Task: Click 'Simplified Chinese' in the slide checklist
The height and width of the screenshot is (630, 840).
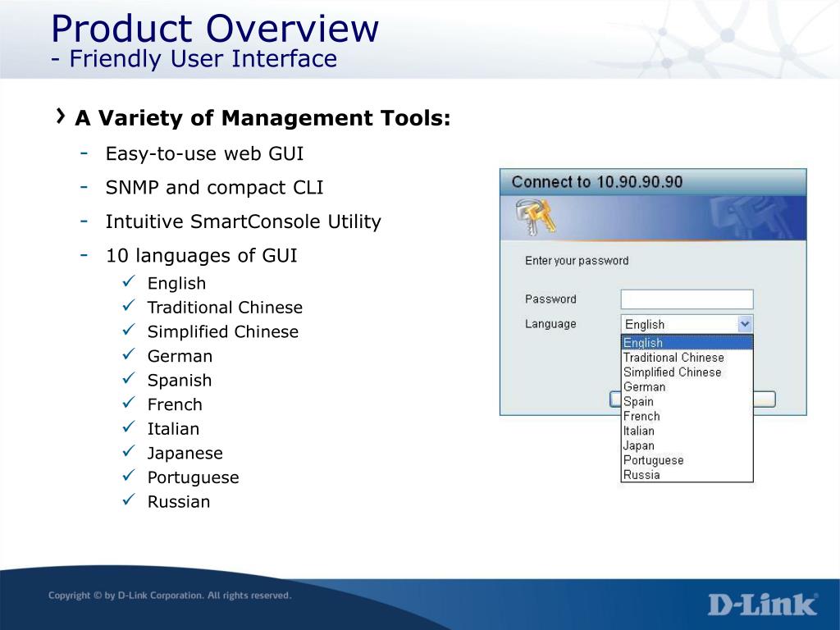Action: [x=223, y=331]
